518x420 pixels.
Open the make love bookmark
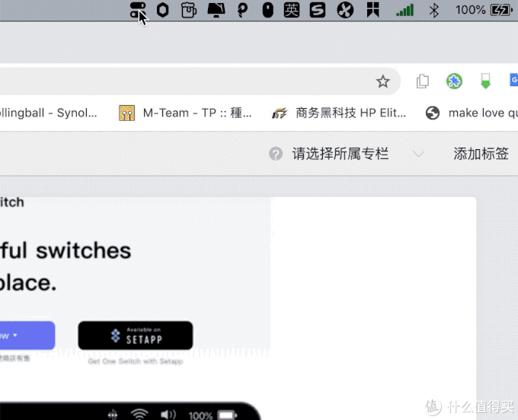click(x=472, y=113)
